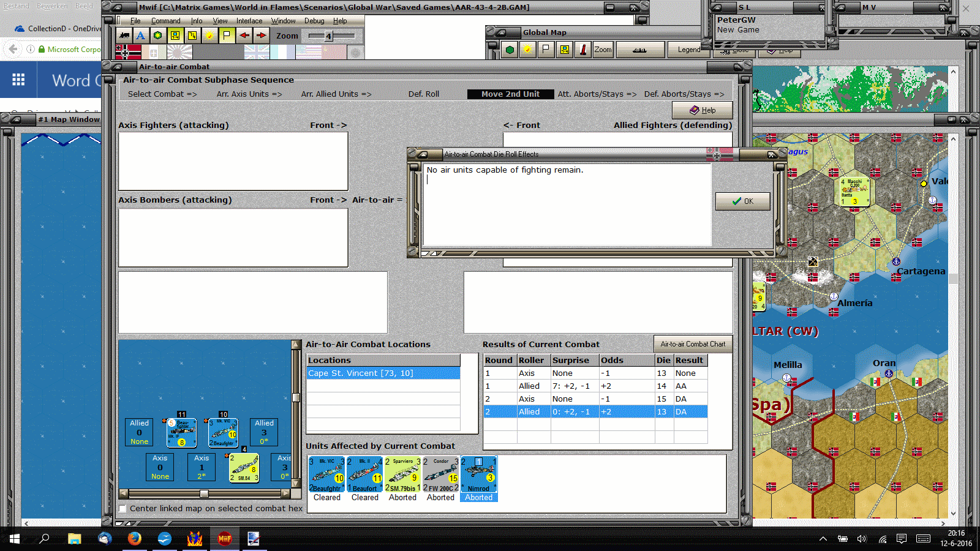Click the red left arrow toolbar icon
980x551 pixels.
(x=244, y=36)
